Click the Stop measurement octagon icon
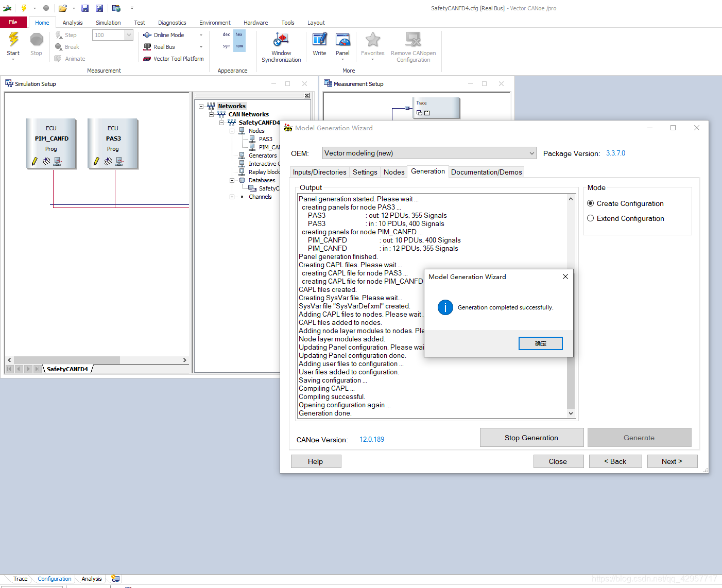This screenshot has height=588, width=722. (x=36, y=39)
